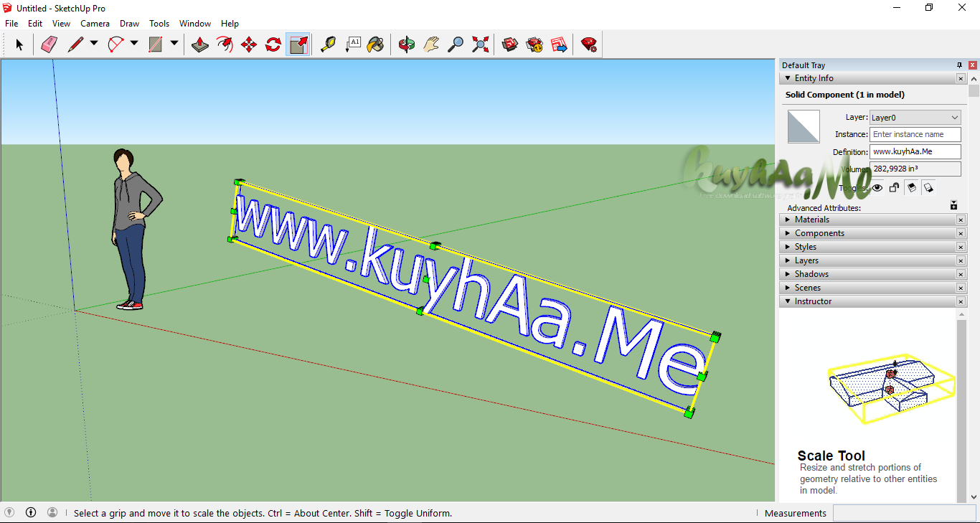The image size is (980, 523).
Task: Open the Edit menu
Action: (35, 24)
